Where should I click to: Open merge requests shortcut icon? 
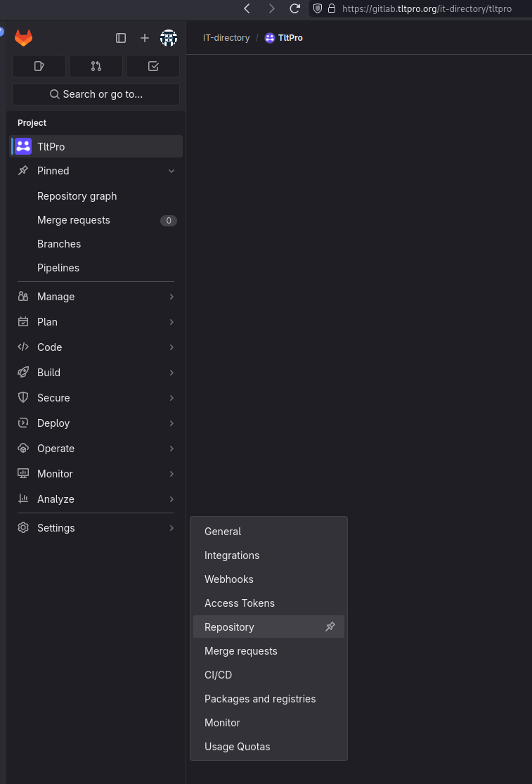click(96, 66)
